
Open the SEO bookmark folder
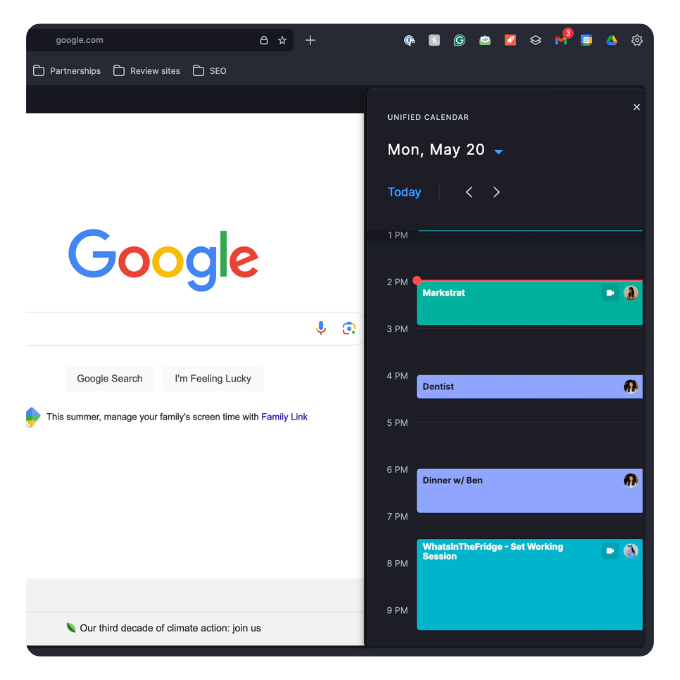click(210, 71)
